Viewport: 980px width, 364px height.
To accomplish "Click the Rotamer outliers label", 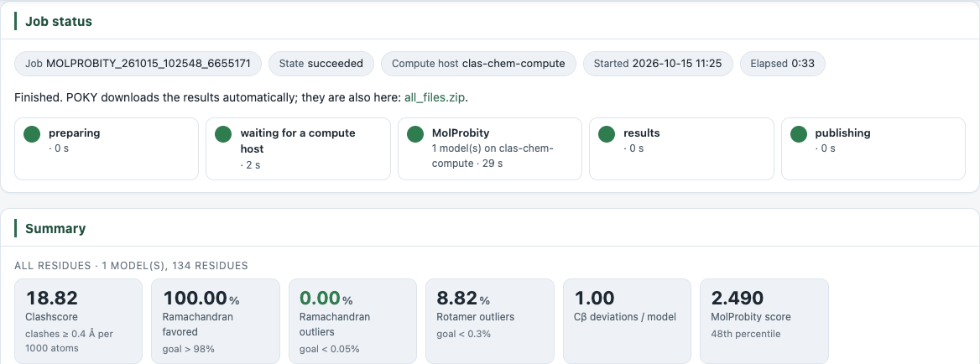I will point(476,316).
